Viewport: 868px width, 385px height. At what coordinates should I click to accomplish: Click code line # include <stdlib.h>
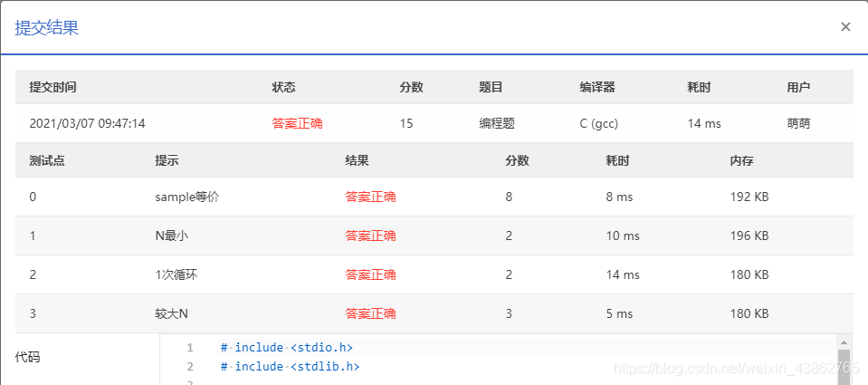point(290,366)
